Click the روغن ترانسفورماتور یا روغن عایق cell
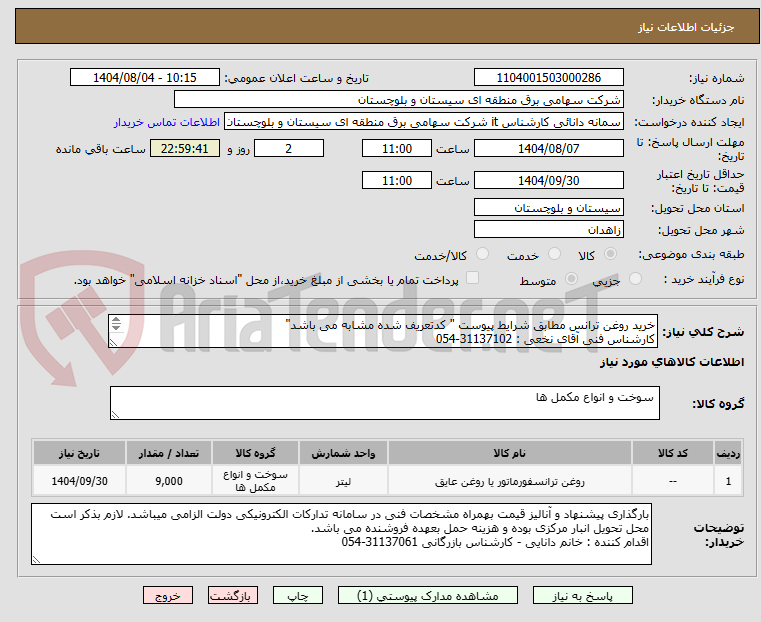This screenshot has width=761, height=622. click(510, 481)
